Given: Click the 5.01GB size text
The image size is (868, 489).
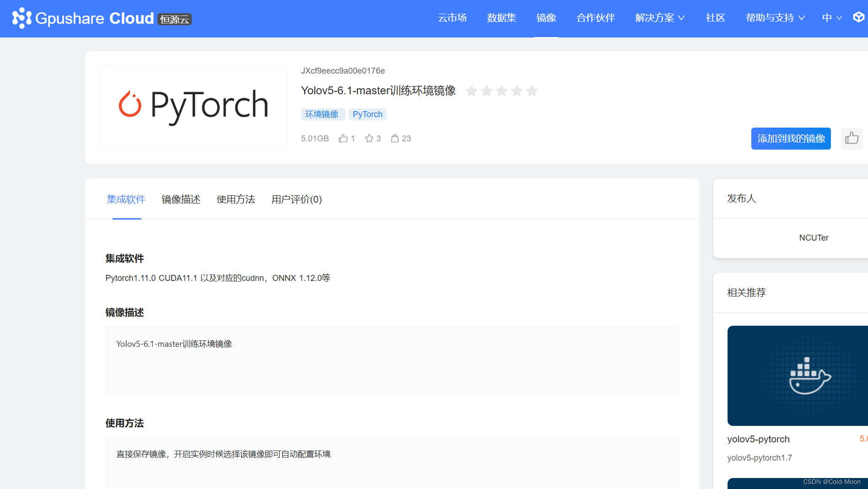Looking at the screenshot, I should coord(315,139).
